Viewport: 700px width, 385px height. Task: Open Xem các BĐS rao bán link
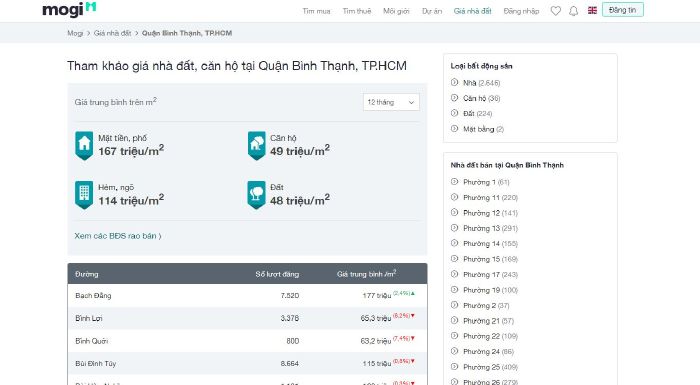[x=118, y=236]
